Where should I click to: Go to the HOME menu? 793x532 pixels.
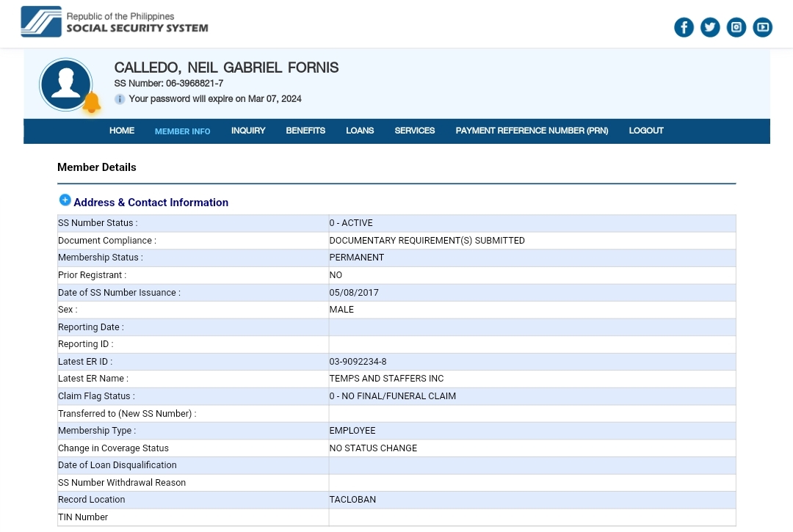(122, 131)
